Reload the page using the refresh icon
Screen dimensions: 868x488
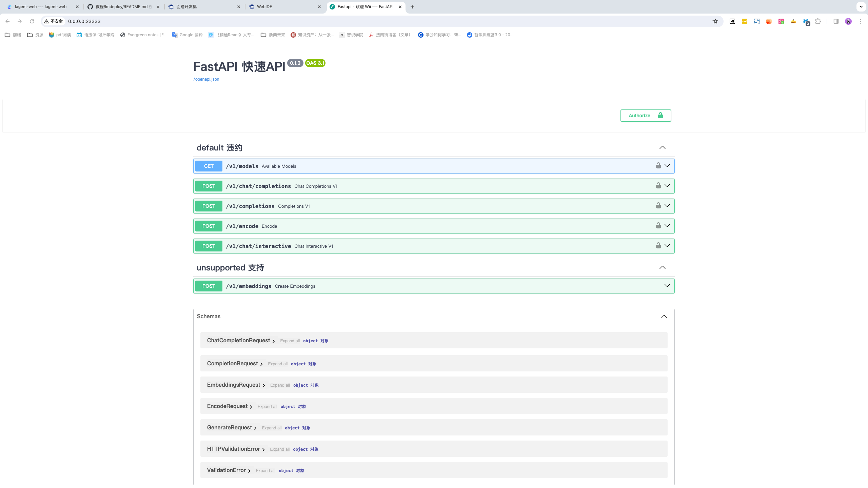coord(32,21)
